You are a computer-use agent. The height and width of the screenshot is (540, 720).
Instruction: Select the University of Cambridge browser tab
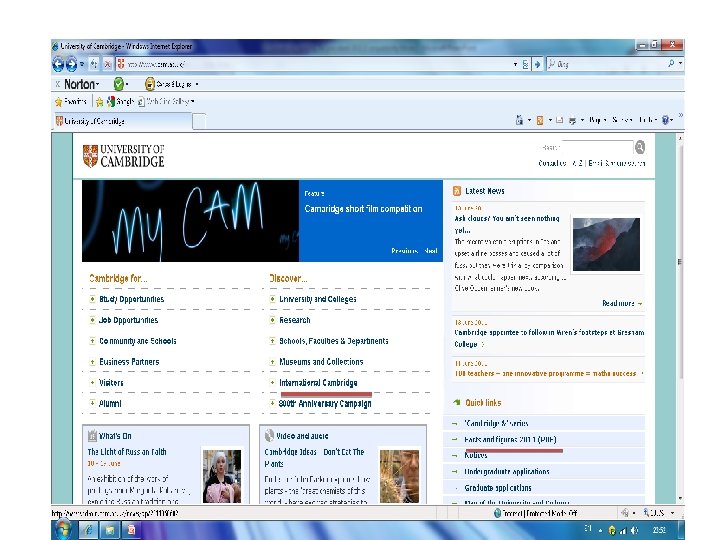(122, 121)
